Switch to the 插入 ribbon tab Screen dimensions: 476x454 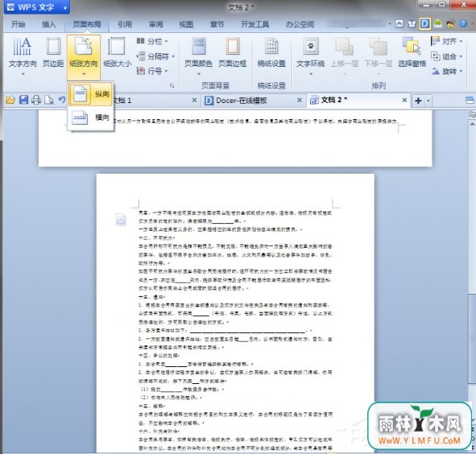point(49,24)
